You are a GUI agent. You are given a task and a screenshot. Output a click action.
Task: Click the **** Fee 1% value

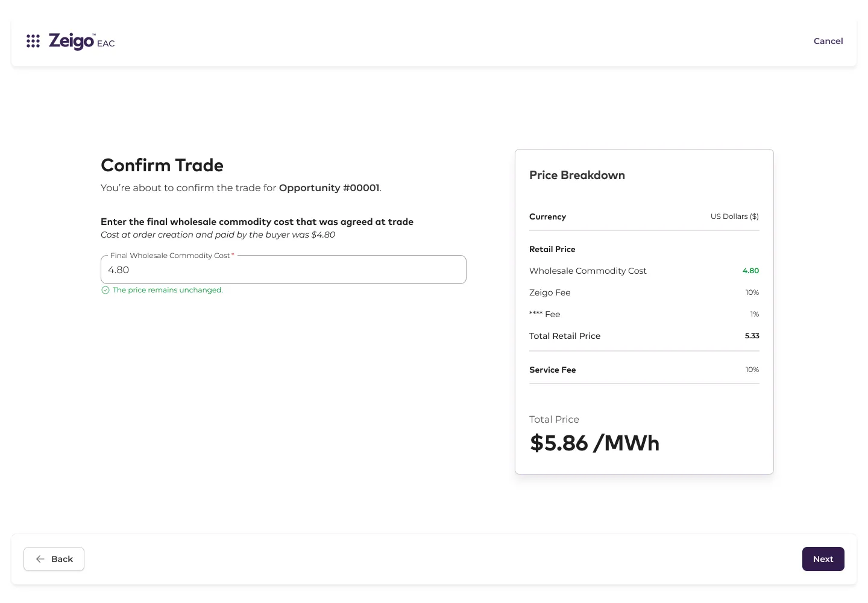(x=755, y=314)
